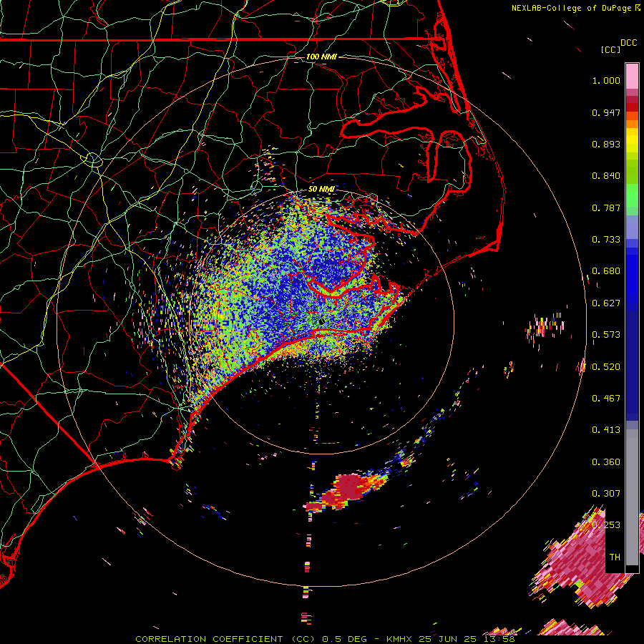
Task: Click the TH label at the color bar bottom
Action: click(x=615, y=557)
